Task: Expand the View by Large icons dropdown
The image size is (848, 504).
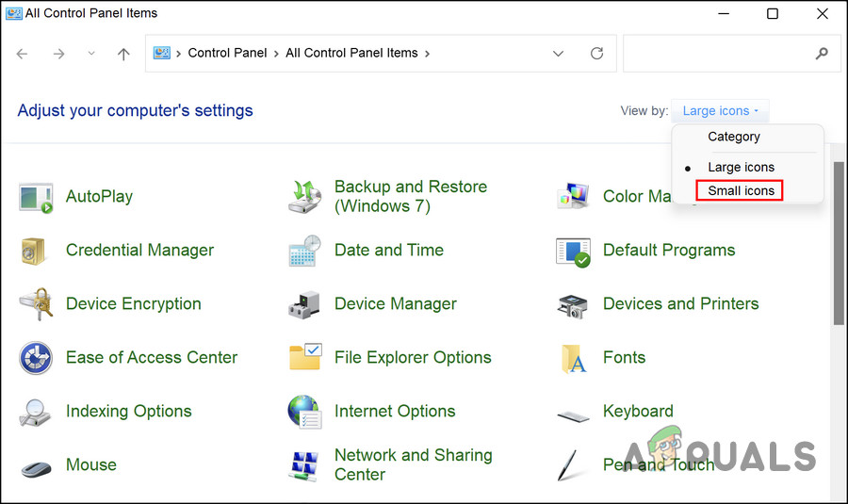Action: tap(720, 111)
